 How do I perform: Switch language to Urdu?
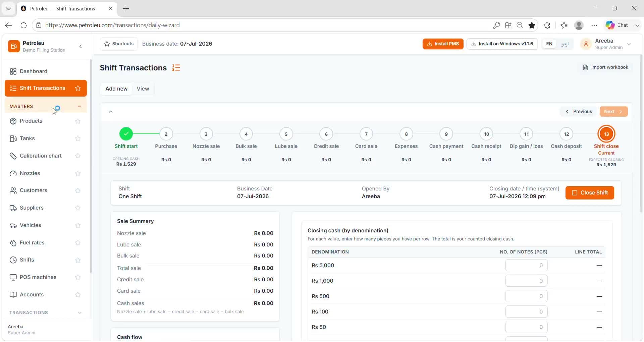[x=565, y=44]
